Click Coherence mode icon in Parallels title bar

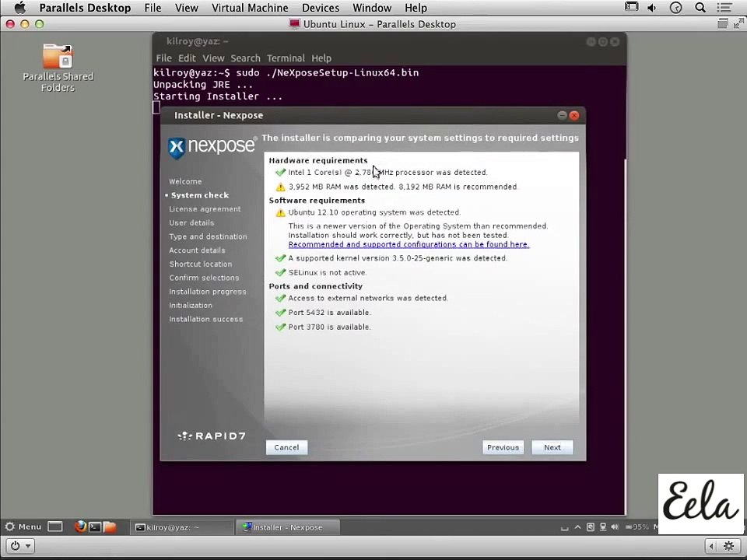coord(722,23)
